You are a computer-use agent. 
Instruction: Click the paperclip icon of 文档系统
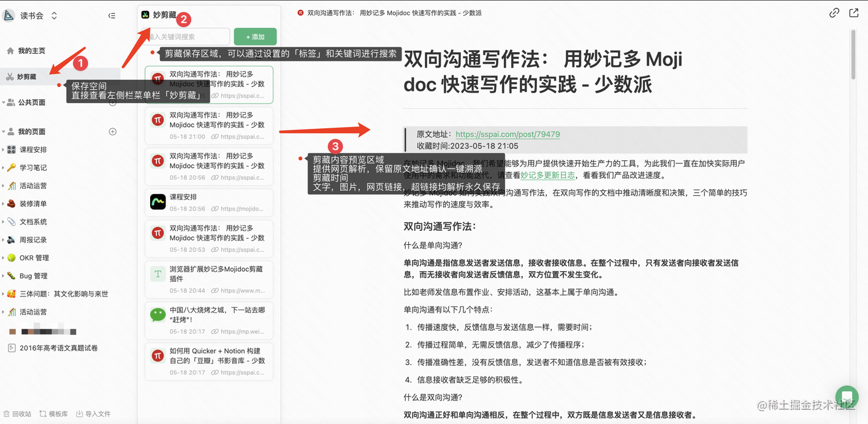point(11,222)
